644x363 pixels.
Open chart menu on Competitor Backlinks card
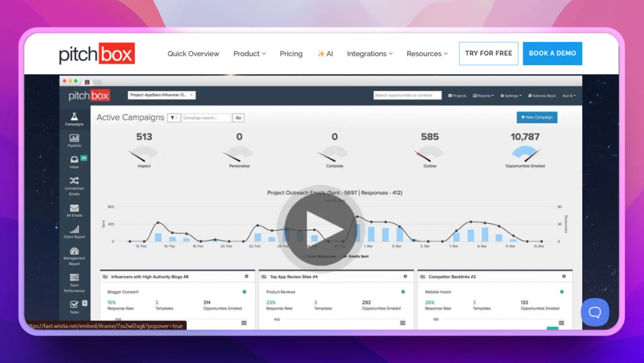562,323
